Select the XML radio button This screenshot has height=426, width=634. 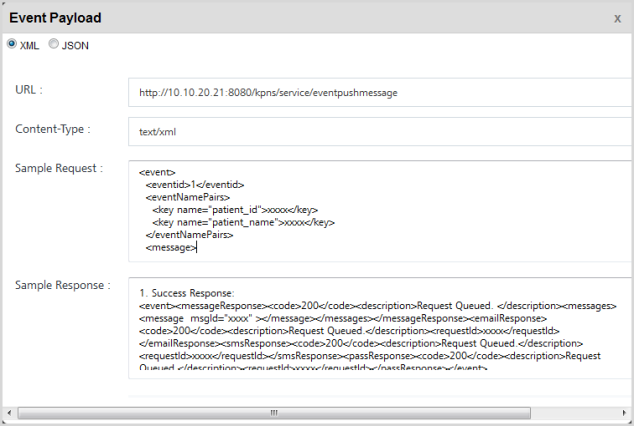[12, 44]
